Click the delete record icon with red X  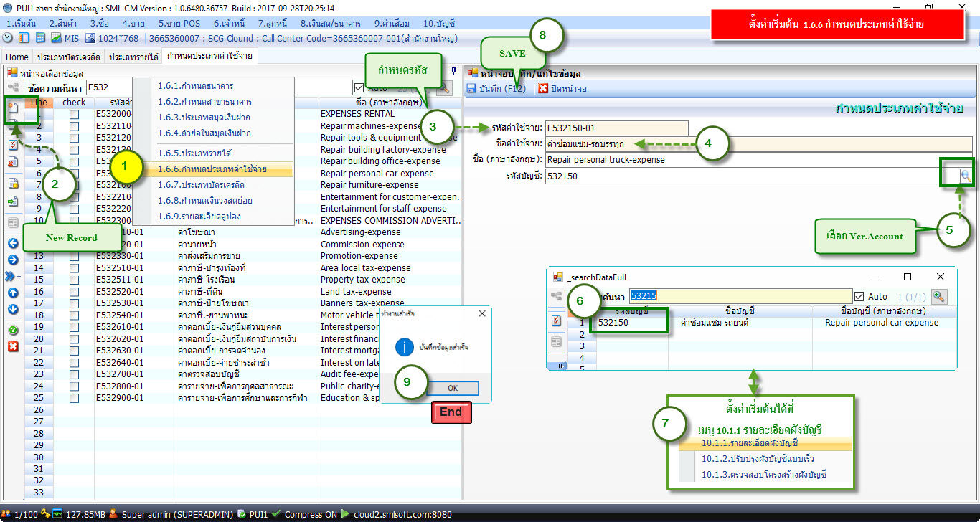[x=13, y=162]
